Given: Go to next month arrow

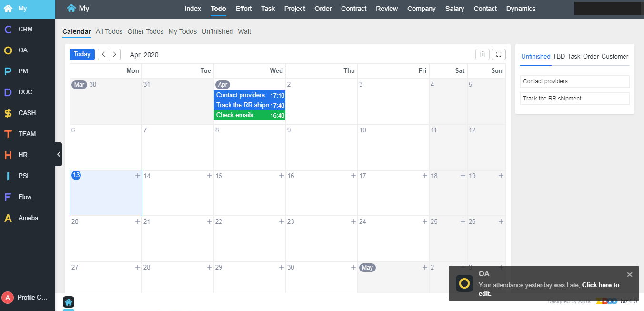Looking at the screenshot, I should point(115,54).
